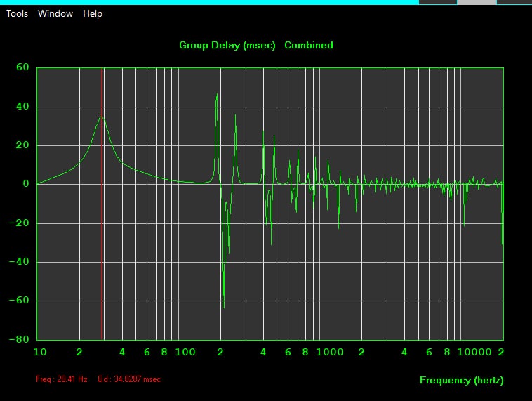Open the Help menu
Screen dimensions: 532x401
point(93,14)
